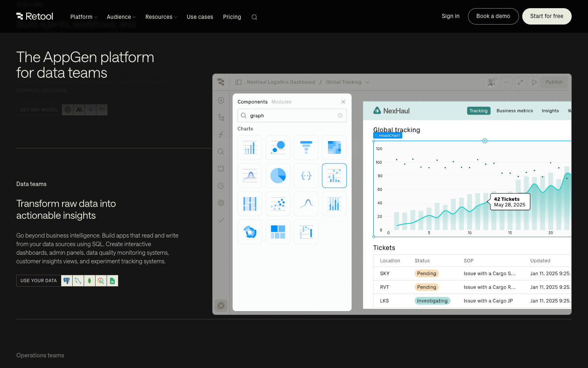
Task: Click the plus handle atop the chart
Action: (x=485, y=141)
